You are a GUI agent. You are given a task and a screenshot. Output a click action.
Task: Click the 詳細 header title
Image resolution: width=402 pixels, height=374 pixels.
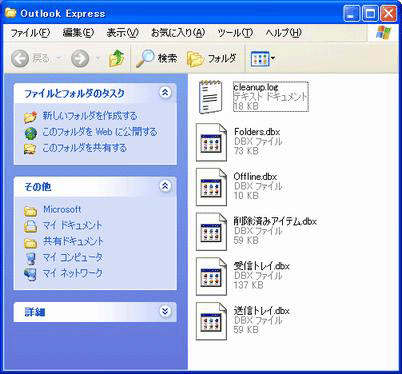click(x=35, y=312)
